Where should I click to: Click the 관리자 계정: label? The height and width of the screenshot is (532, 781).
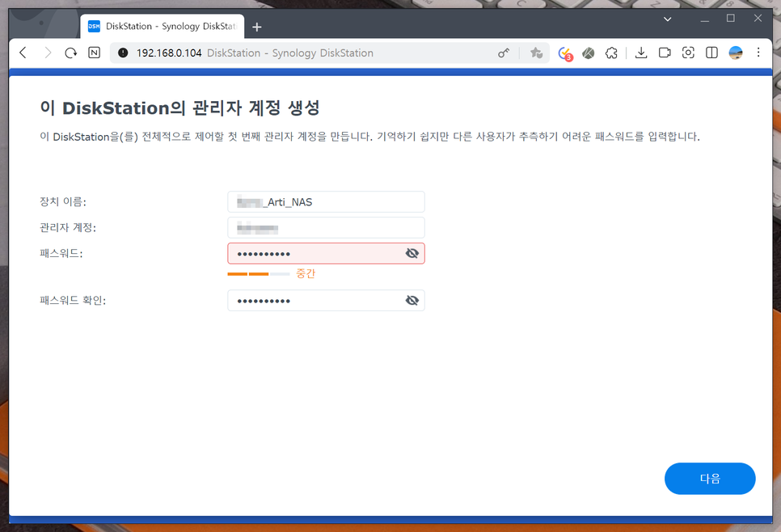tap(68, 228)
